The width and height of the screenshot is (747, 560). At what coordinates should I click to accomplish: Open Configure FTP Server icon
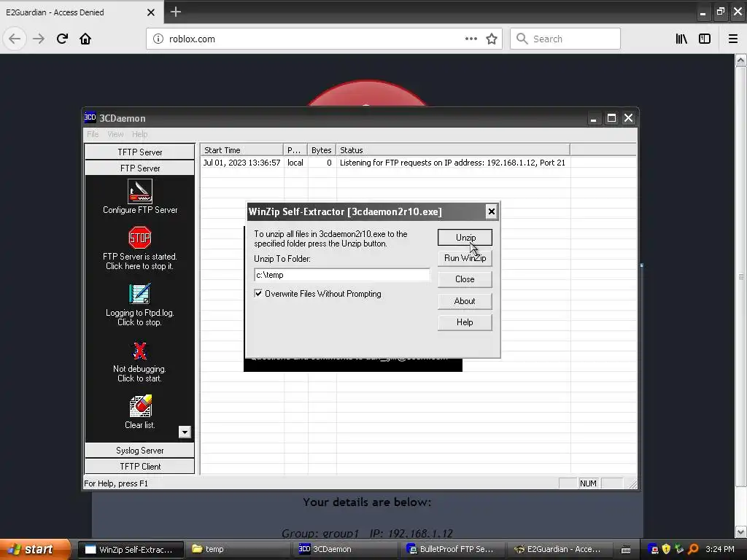tap(140, 191)
